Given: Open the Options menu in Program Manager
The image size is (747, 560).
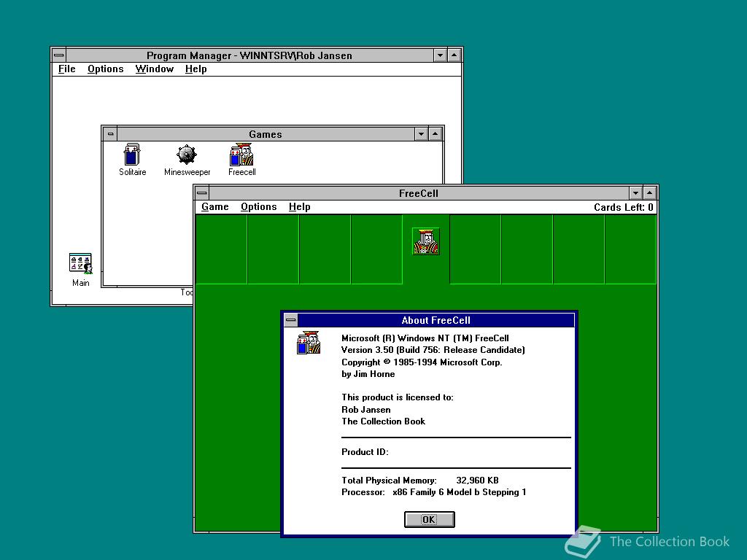Looking at the screenshot, I should tap(105, 69).
